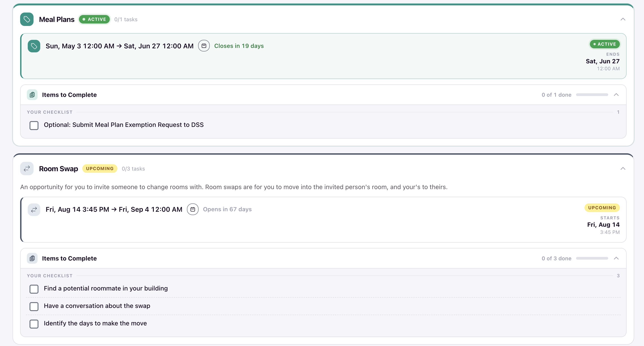The width and height of the screenshot is (644, 346).
Task: Collapse Meal Plans Items to Complete chevron
Action: [x=616, y=95]
